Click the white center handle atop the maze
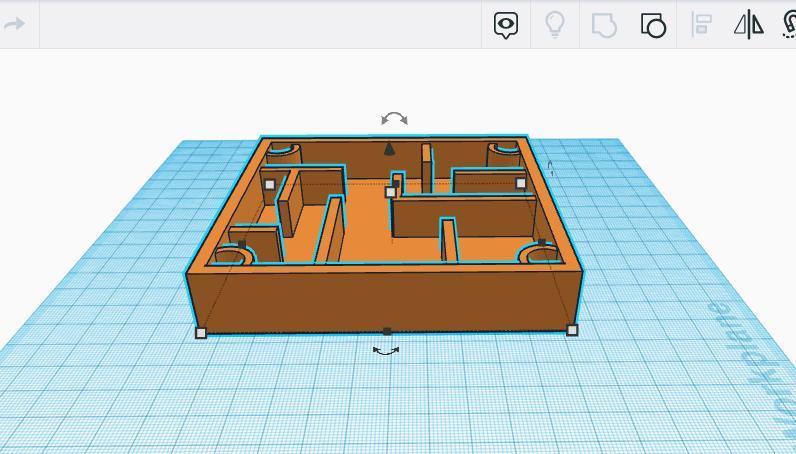 (390, 192)
